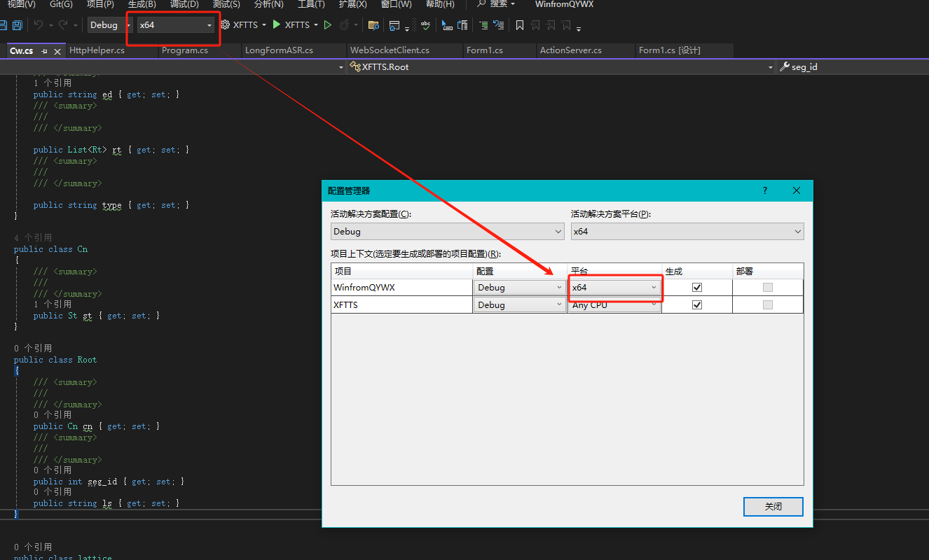The height and width of the screenshot is (560, 929).
Task: Click the search magnifier 搜索 in title bar
Action: click(x=495, y=4)
